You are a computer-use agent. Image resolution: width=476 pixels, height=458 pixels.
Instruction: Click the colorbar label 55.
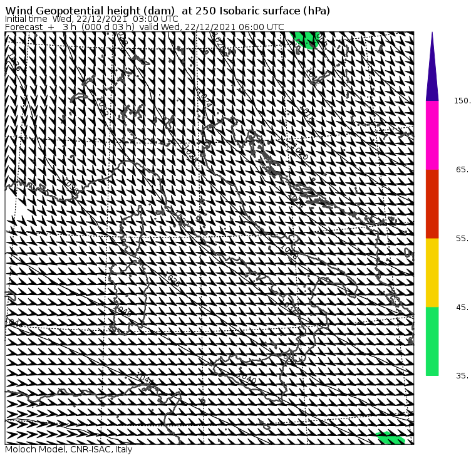pos(462,239)
